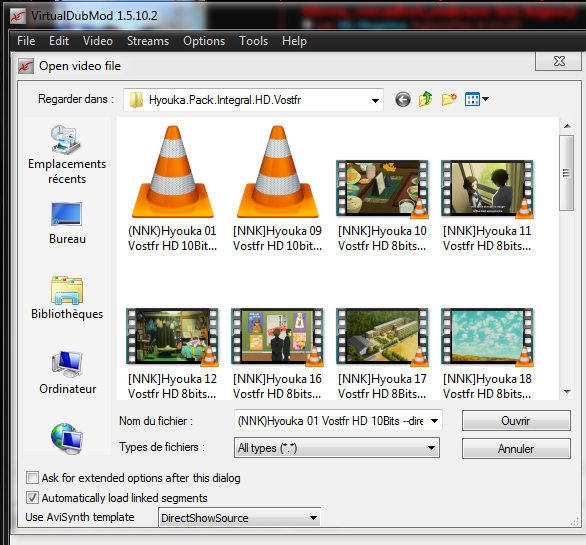This screenshot has width=586, height=545.
Task: Open the view menu icon
Action: (476, 99)
